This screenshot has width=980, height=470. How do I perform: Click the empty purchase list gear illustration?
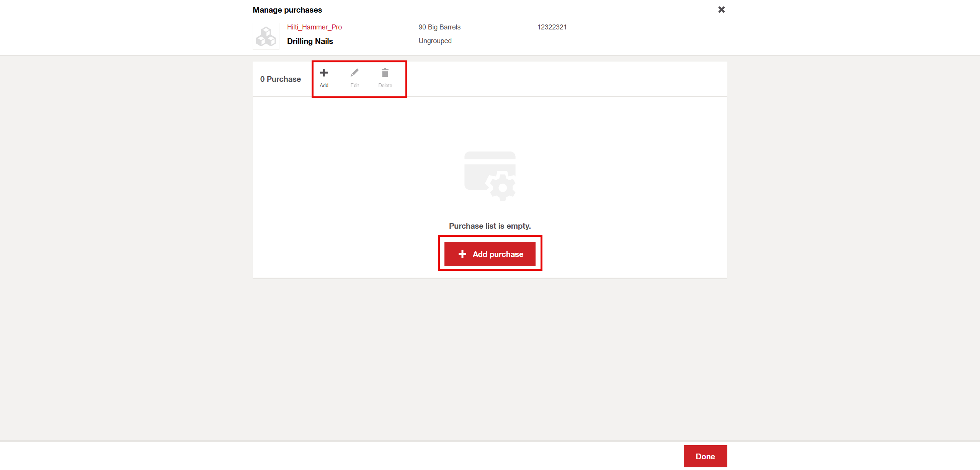[x=490, y=176]
